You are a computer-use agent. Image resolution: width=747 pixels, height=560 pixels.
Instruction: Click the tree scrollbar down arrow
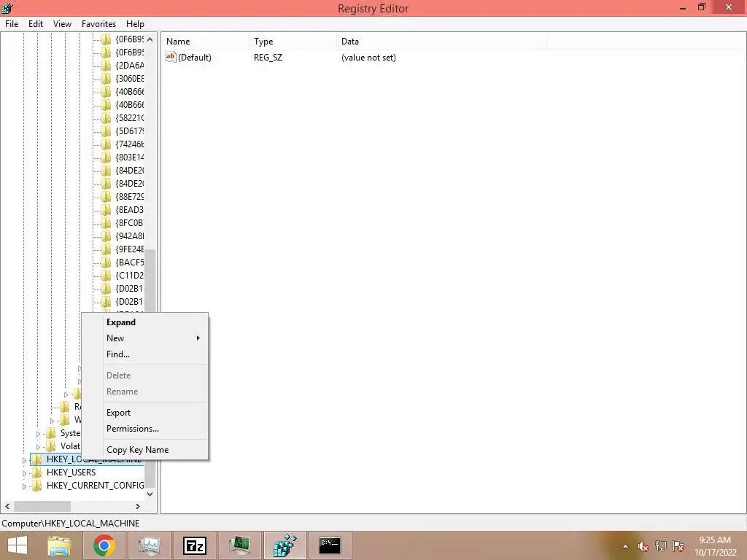pyautogui.click(x=150, y=494)
